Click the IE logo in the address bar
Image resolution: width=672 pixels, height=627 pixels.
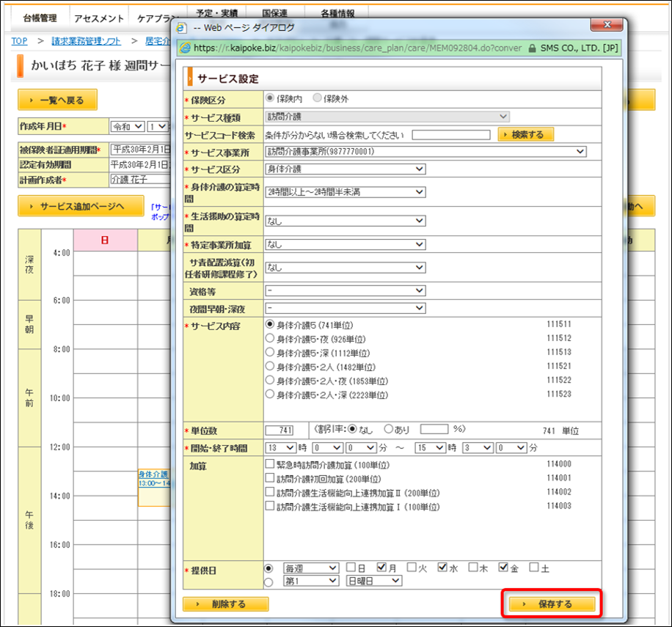point(185,48)
